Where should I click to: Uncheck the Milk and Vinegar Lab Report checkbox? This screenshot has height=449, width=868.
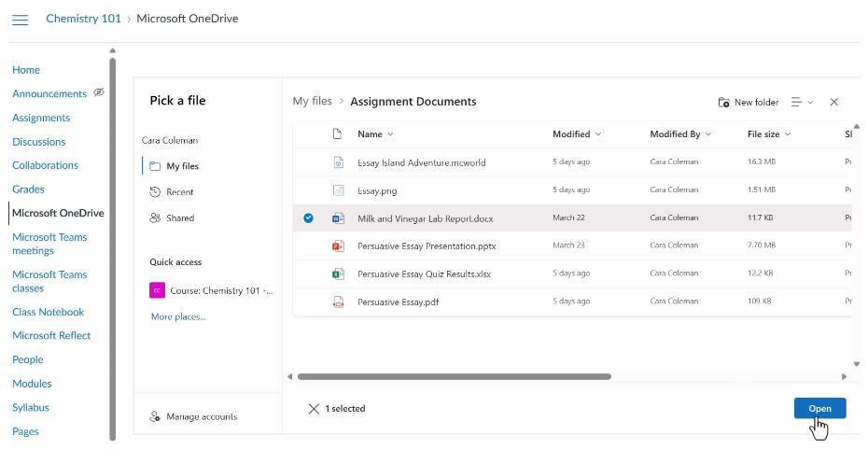[x=308, y=218]
